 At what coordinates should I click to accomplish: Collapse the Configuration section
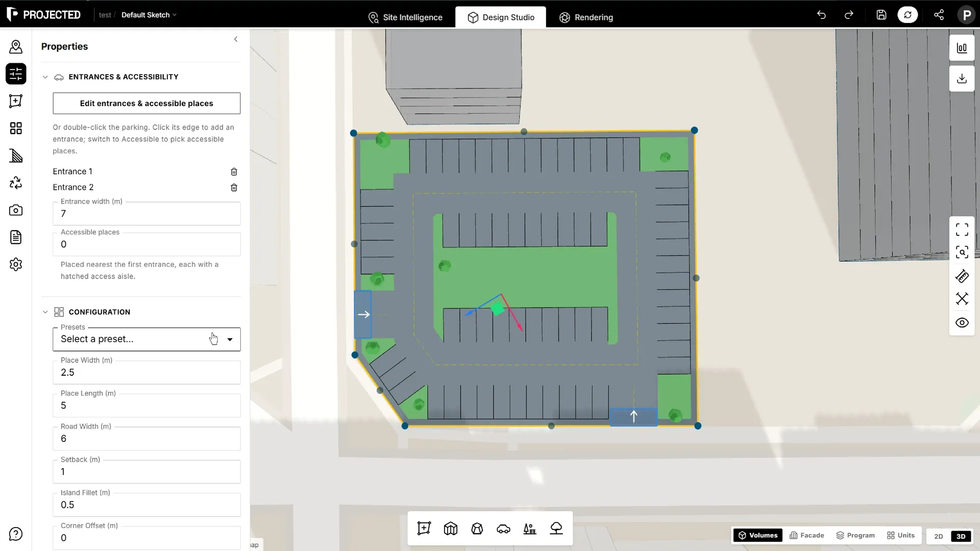45,312
